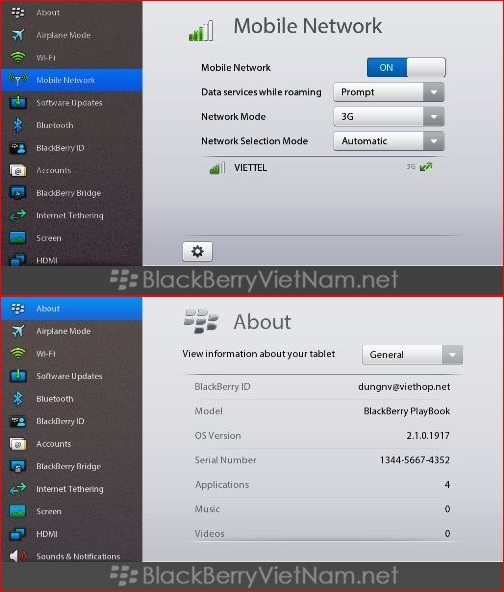Open the General dropdown on About page
The width and height of the screenshot is (504, 592).
click(x=413, y=355)
